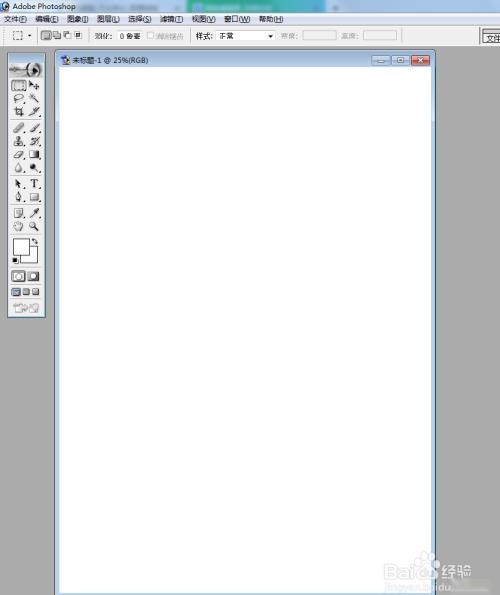This screenshot has height=595, width=500.
Task: Open the 图象(I) menu
Action: (77, 19)
